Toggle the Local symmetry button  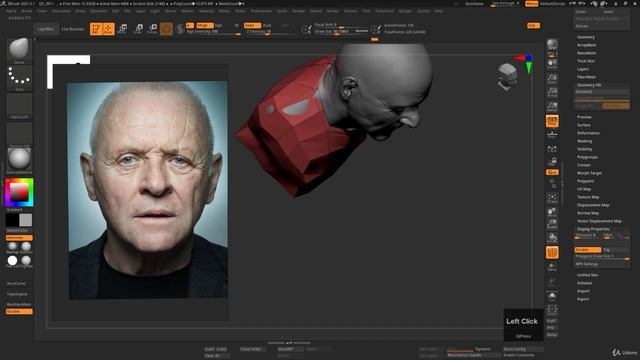click(552, 149)
